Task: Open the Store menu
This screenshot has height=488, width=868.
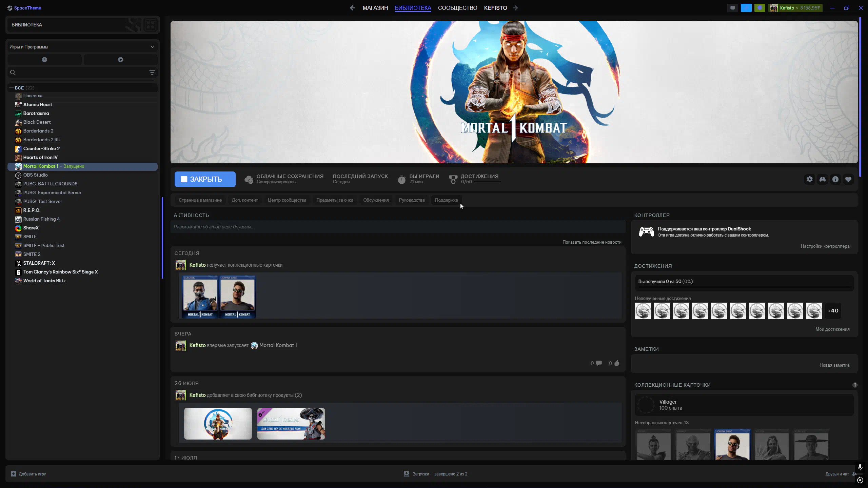Action: point(375,8)
